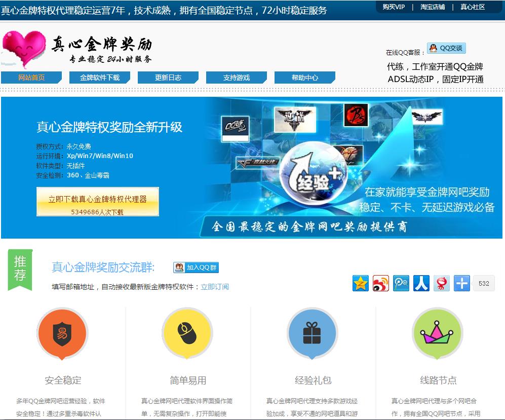Click 代练，工作室开通QQ金牌 text
Screen dimensions: 505x420
click(x=435, y=67)
